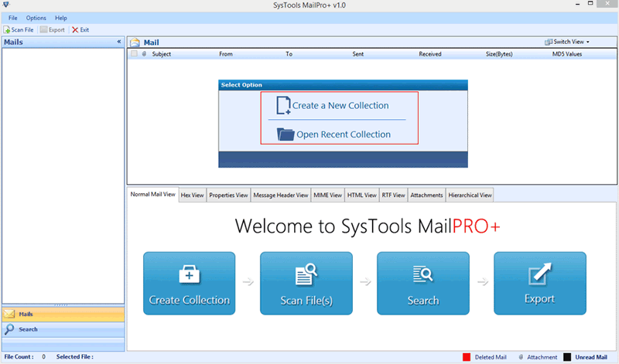Screen dimensions: 619x364
Task: Click the black Unread Mail legend swatch
Action: [x=567, y=357]
